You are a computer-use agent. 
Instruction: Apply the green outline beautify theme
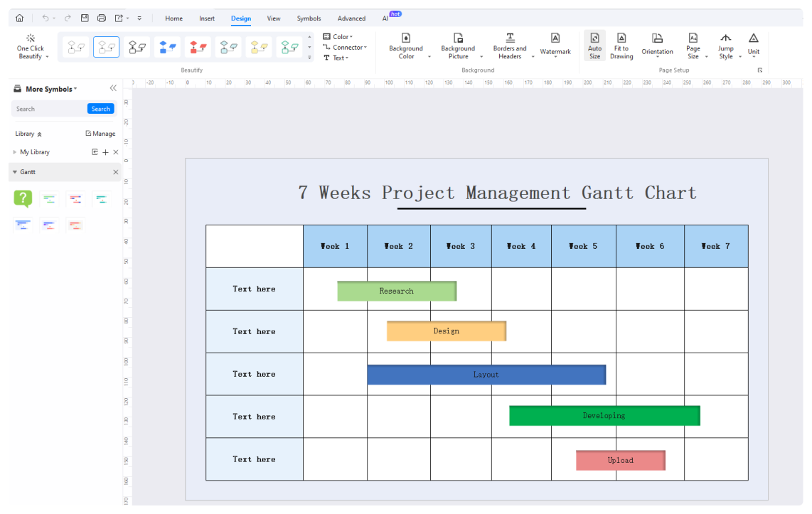[x=289, y=47]
